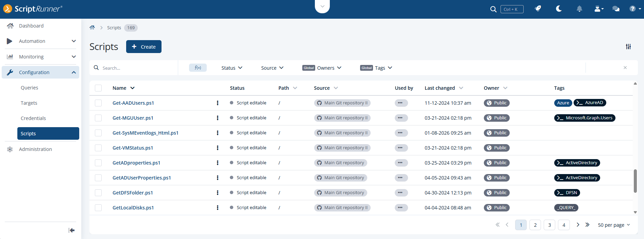Expand the Automation sidebar section
Screen dimensions: 644x239
point(40,41)
